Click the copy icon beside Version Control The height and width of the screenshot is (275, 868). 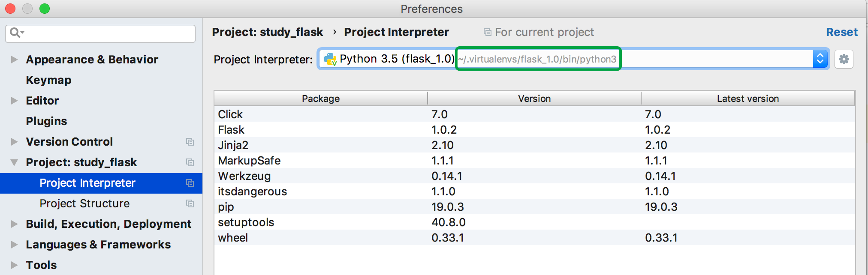[190, 142]
